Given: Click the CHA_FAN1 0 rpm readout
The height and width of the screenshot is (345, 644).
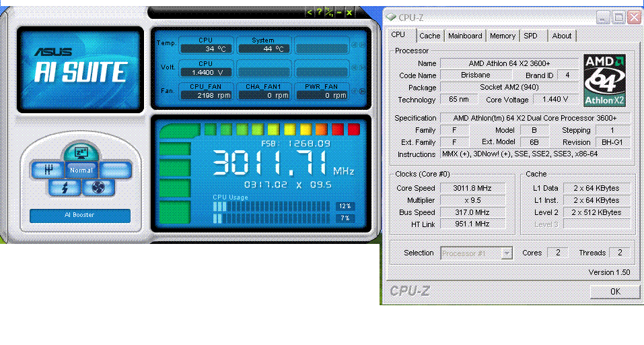Looking at the screenshot, I should [x=264, y=96].
